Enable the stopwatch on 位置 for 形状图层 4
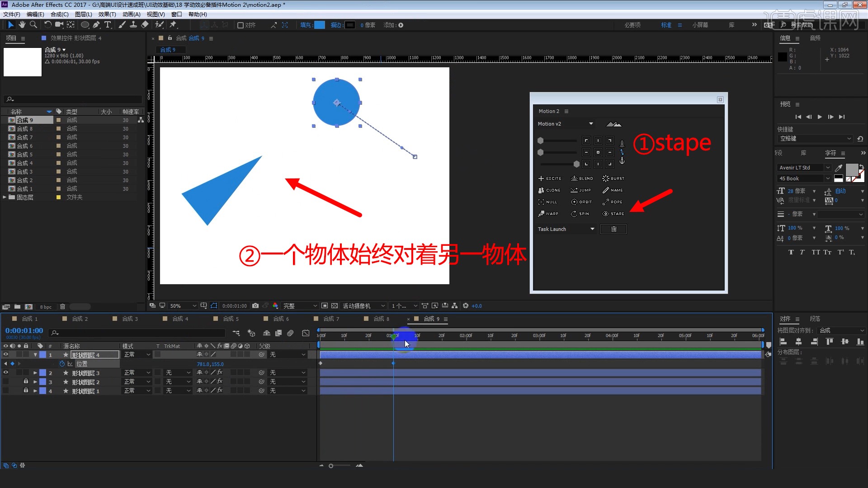Image resolution: width=868 pixels, height=488 pixels. pyautogui.click(x=62, y=364)
